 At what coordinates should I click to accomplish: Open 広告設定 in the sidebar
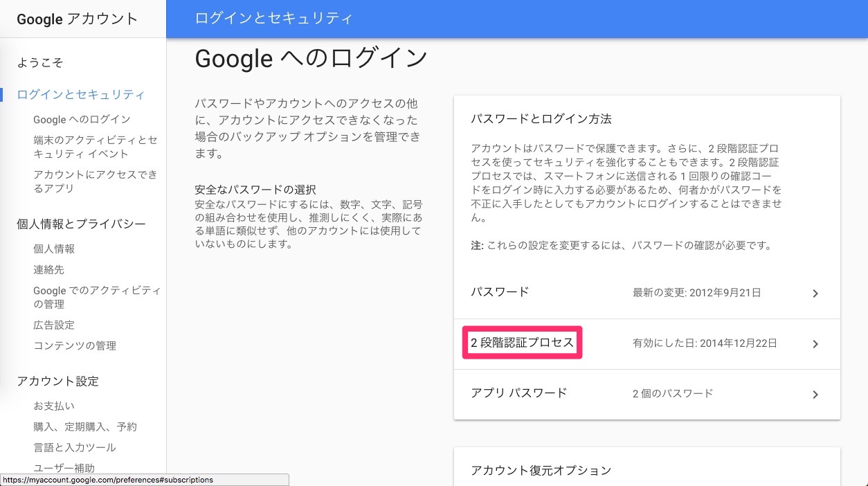tap(54, 325)
